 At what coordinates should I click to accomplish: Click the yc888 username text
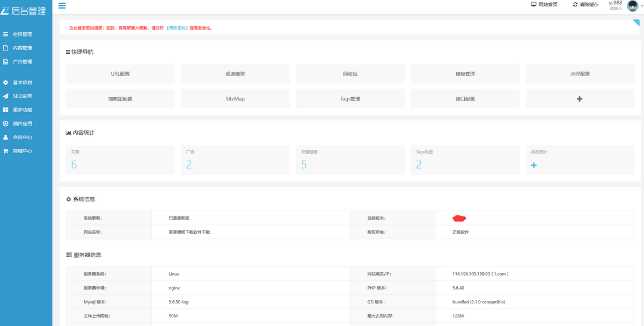tap(616, 3)
